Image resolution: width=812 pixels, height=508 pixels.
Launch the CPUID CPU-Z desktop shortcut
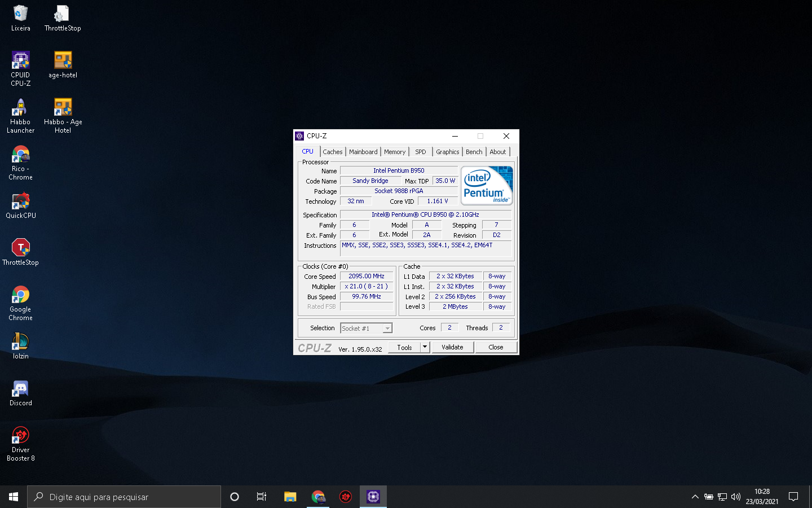pos(20,69)
